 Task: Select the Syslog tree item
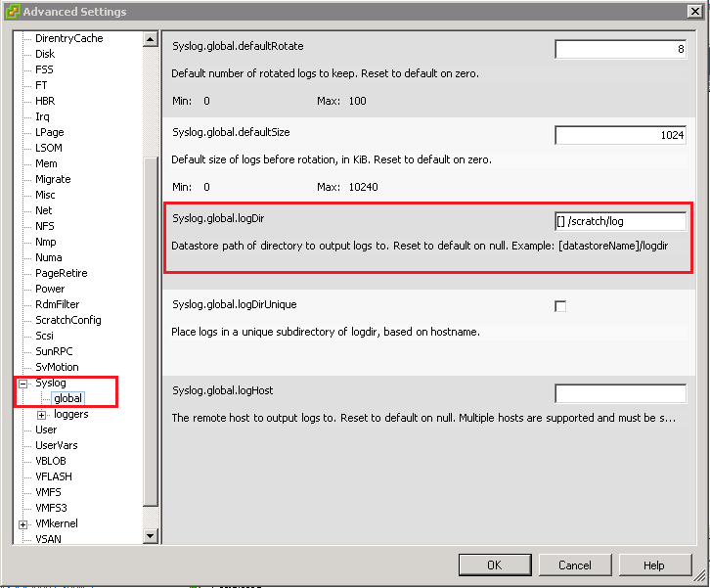coord(51,383)
